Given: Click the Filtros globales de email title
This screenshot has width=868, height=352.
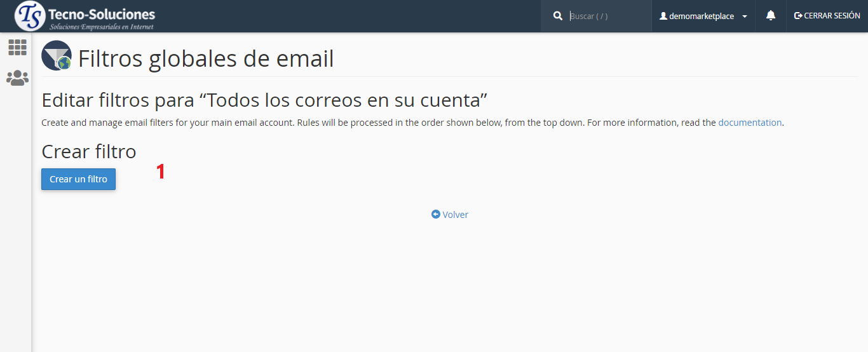Looking at the screenshot, I should [206, 58].
